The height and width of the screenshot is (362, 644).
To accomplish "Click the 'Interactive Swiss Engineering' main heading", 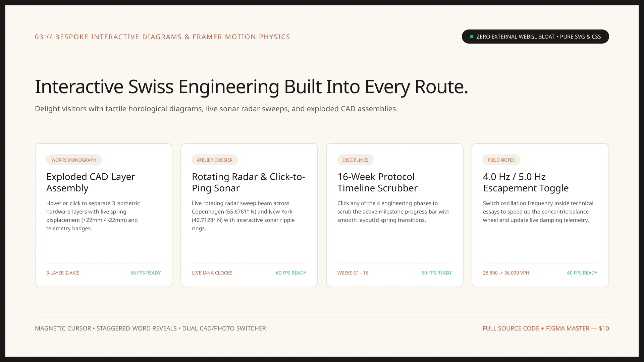I will point(252,87).
